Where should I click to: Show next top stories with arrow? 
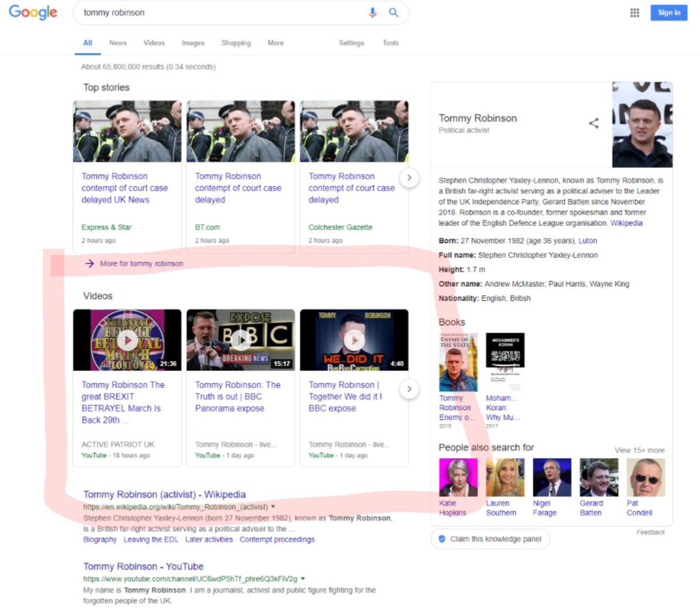point(409,177)
